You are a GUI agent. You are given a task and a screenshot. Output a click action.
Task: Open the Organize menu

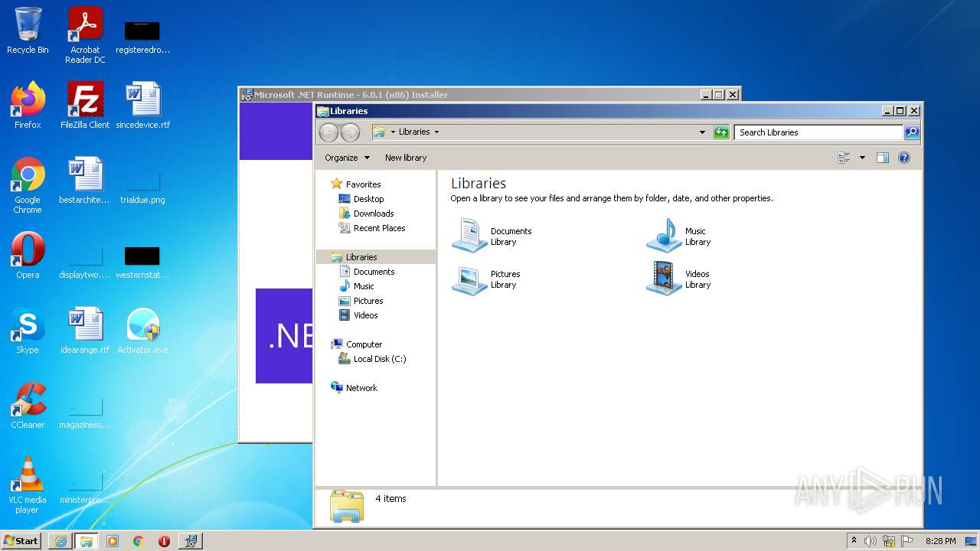(x=347, y=158)
